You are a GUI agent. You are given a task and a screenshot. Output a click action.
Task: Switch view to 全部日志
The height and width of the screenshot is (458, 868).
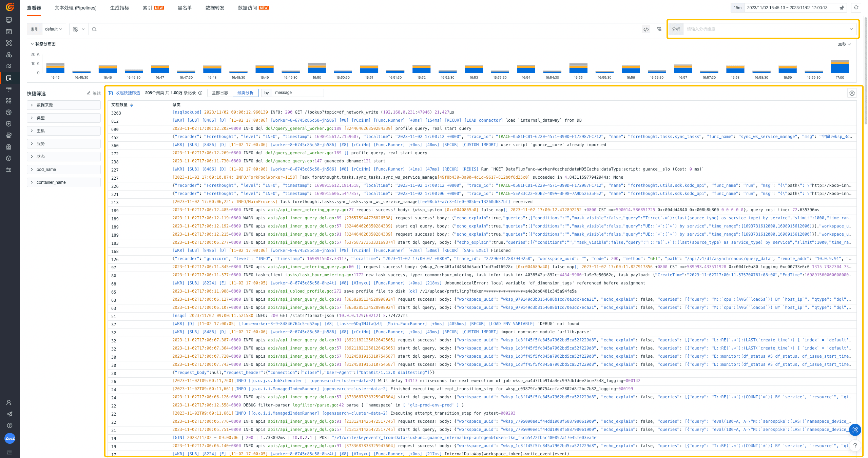pos(220,93)
